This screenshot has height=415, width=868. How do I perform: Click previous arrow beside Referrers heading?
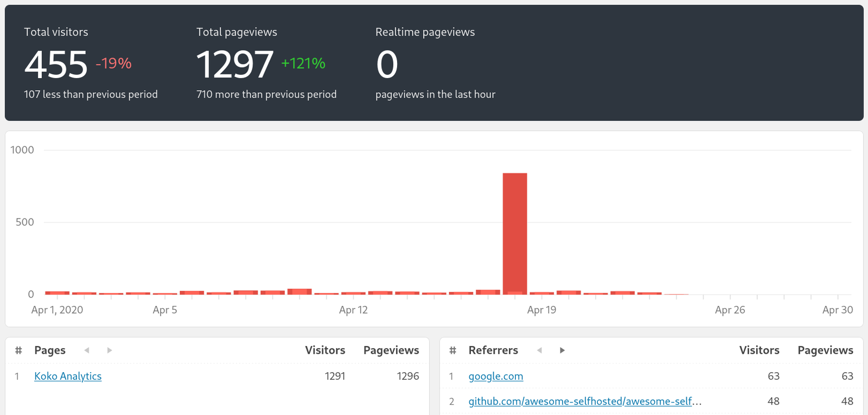click(539, 350)
